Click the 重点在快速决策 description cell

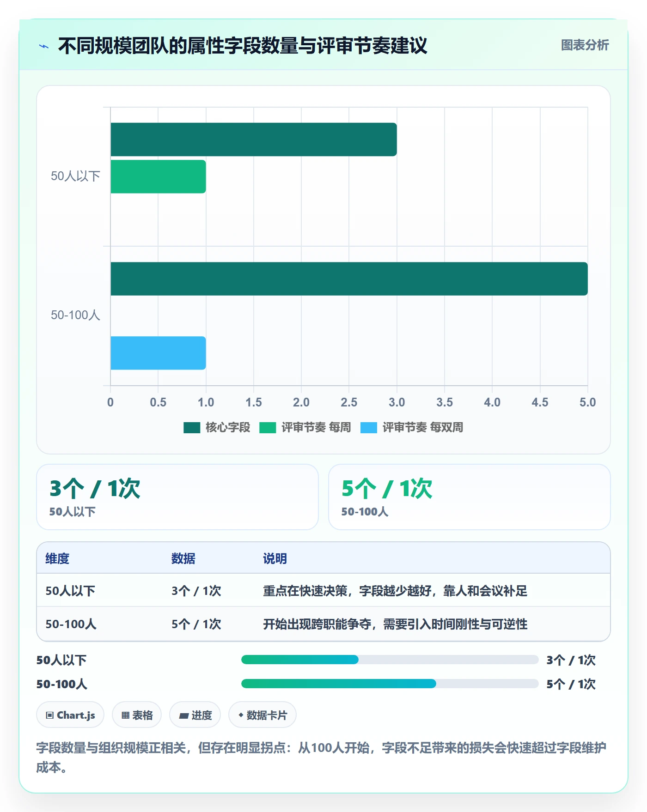[395, 591]
